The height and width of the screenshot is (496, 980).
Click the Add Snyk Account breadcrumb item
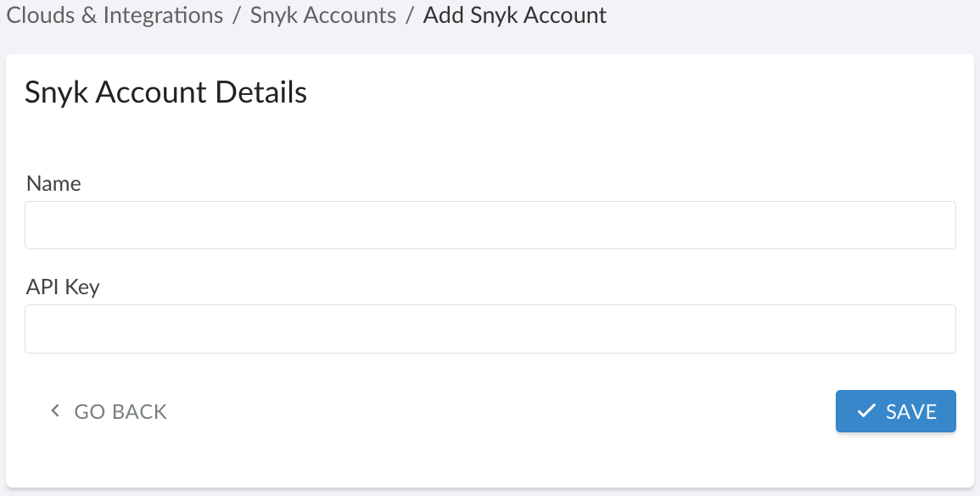(514, 15)
